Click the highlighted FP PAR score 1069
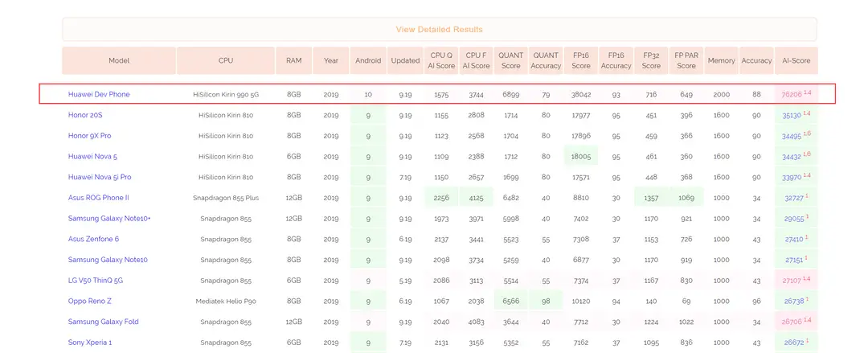Image resolution: width=868 pixels, height=353 pixels. [x=686, y=198]
